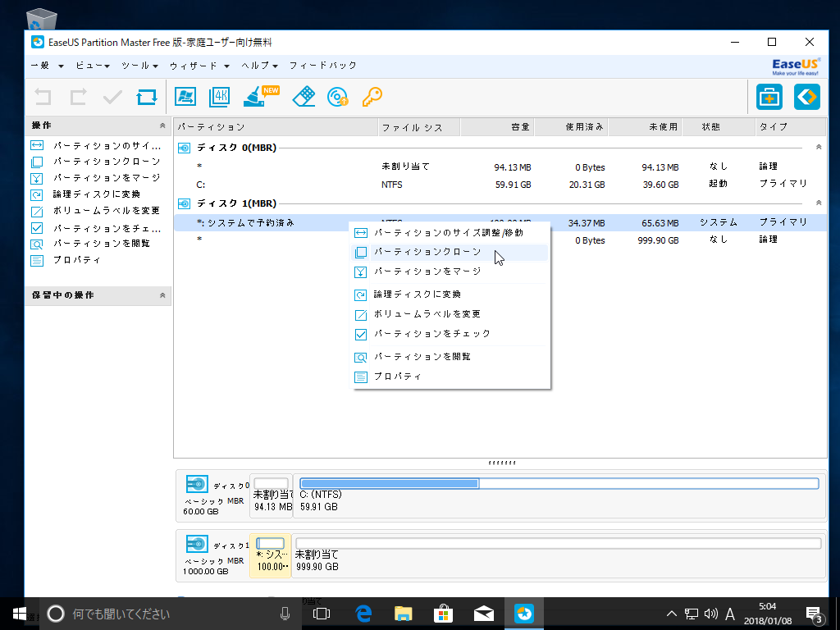Click the タイプ column header
The height and width of the screenshot is (630, 840).
791,127
